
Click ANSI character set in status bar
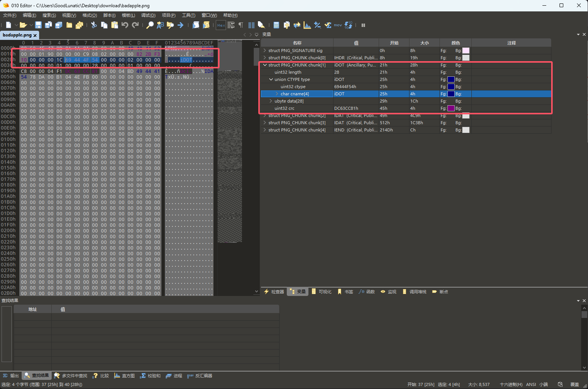pyautogui.click(x=531, y=384)
